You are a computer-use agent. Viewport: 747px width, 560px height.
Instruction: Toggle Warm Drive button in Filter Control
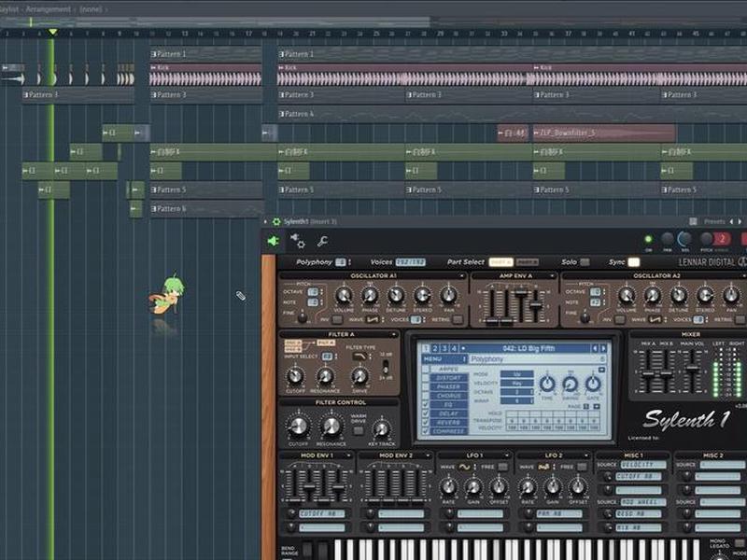[x=358, y=431]
